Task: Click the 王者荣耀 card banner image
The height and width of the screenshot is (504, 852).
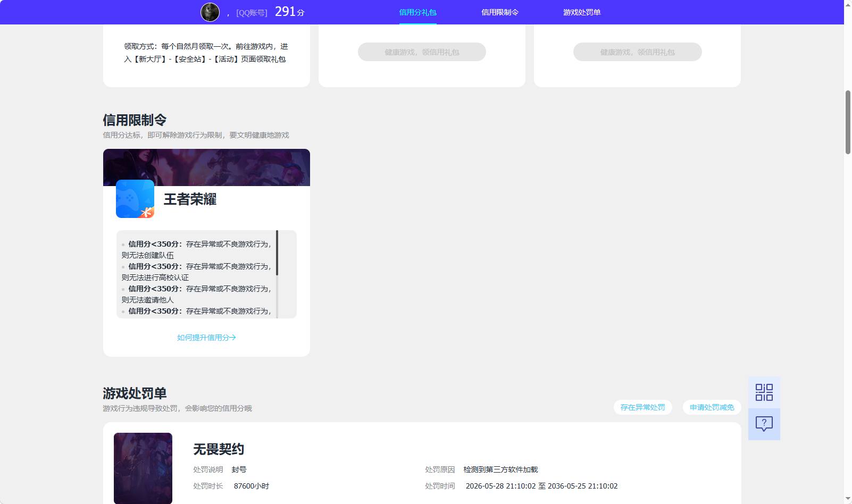Action: [x=206, y=167]
